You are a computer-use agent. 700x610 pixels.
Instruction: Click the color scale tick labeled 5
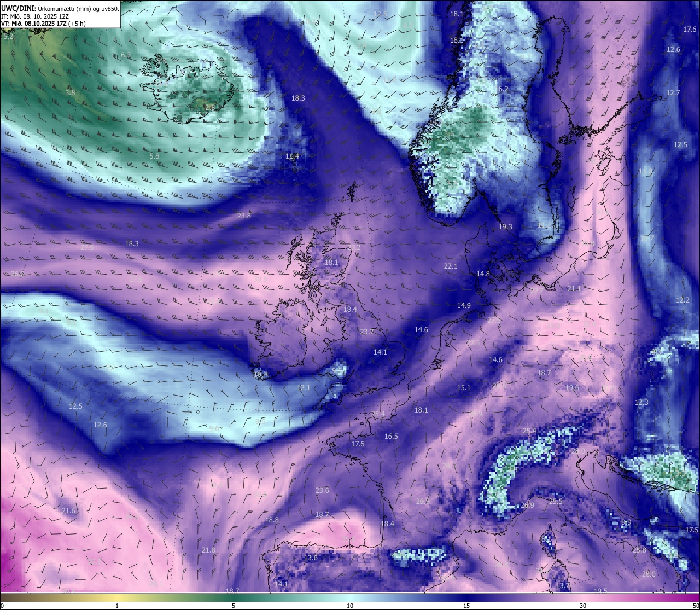[x=234, y=606]
